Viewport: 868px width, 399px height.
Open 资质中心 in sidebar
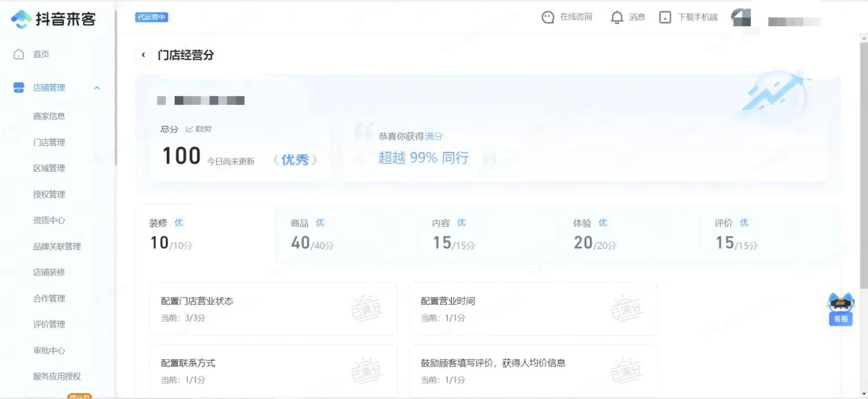tap(49, 220)
